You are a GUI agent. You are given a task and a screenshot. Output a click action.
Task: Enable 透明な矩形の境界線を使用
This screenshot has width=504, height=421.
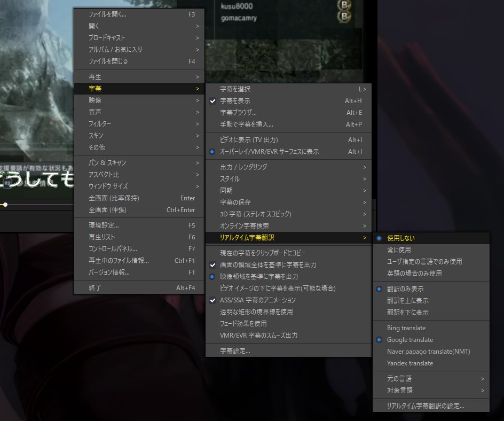pos(288,312)
